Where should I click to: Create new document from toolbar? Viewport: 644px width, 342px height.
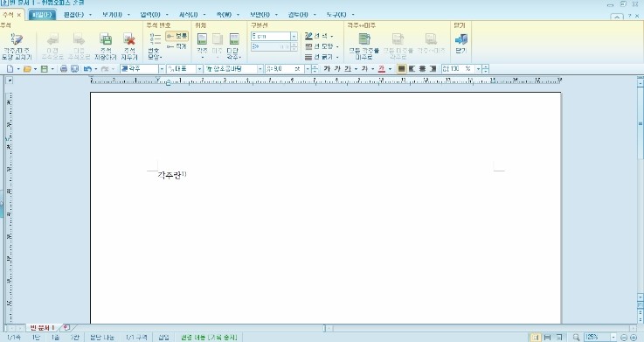pyautogui.click(x=10, y=69)
